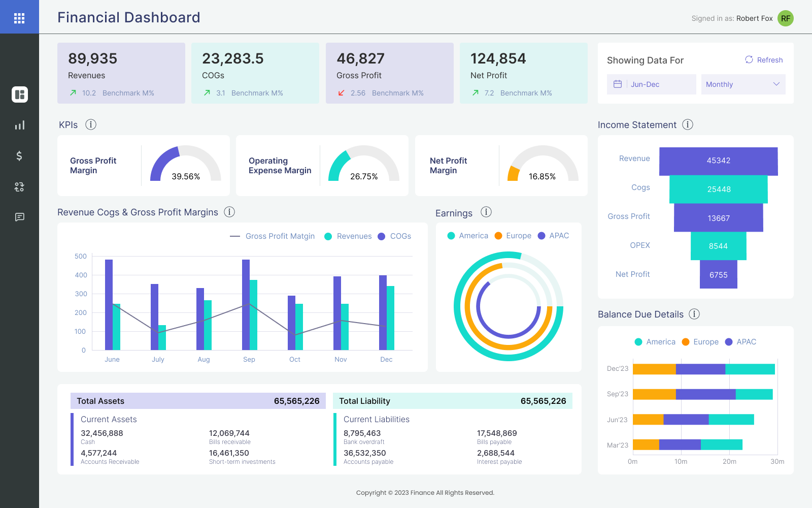This screenshot has height=508, width=812.
Task: Select the dashboard layout sidebar icon
Action: coord(19,94)
